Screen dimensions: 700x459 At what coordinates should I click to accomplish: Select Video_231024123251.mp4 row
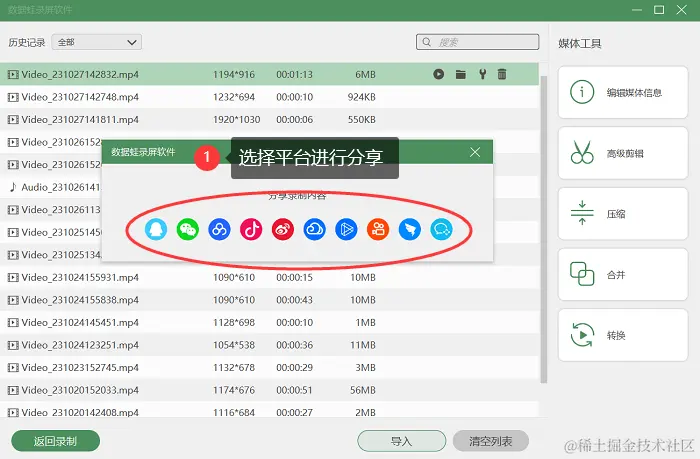click(269, 345)
